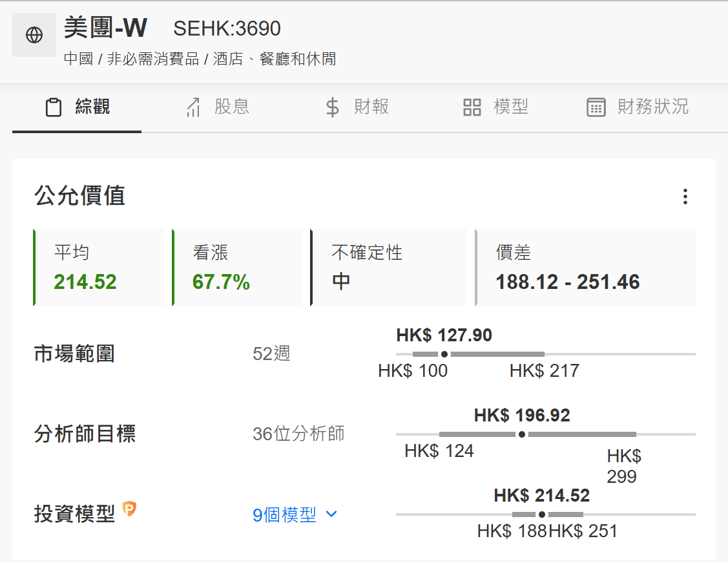Click the HK$ 251 model high label
The image size is (728, 563).
tap(583, 531)
